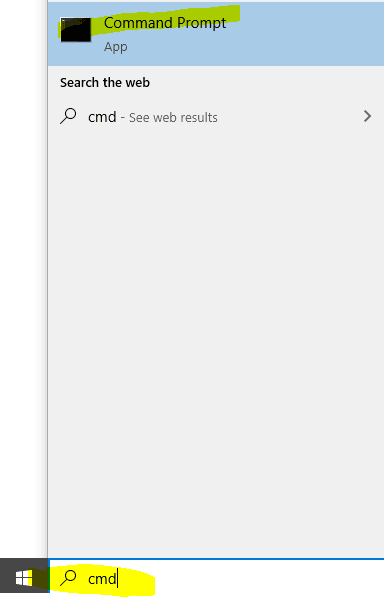Click the black Command Prompt app icon
This screenshot has height=597, width=384.
(x=76, y=30)
